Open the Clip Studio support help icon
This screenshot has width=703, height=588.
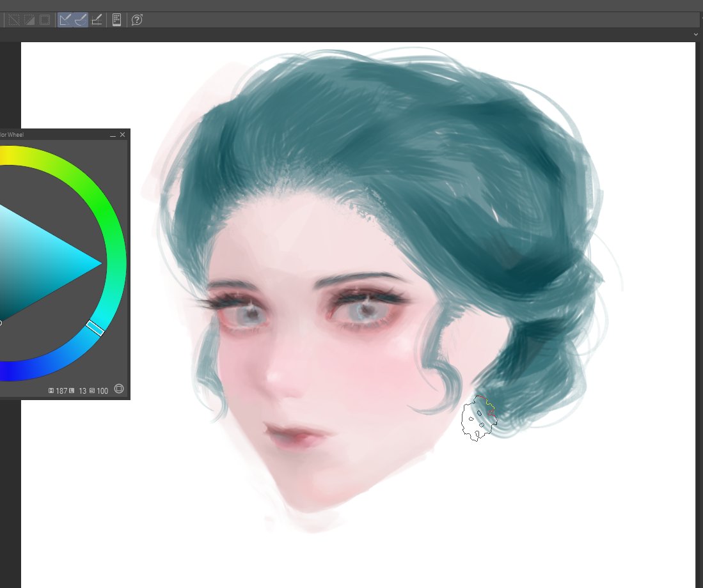[x=137, y=20]
